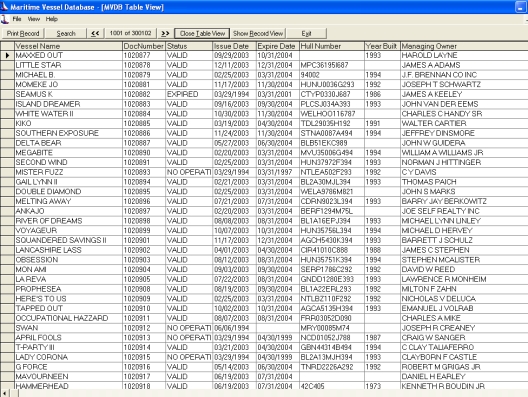Viewport: 528px width, 397px height.
Task: Click the Exit button
Action: pyautogui.click(x=306, y=33)
